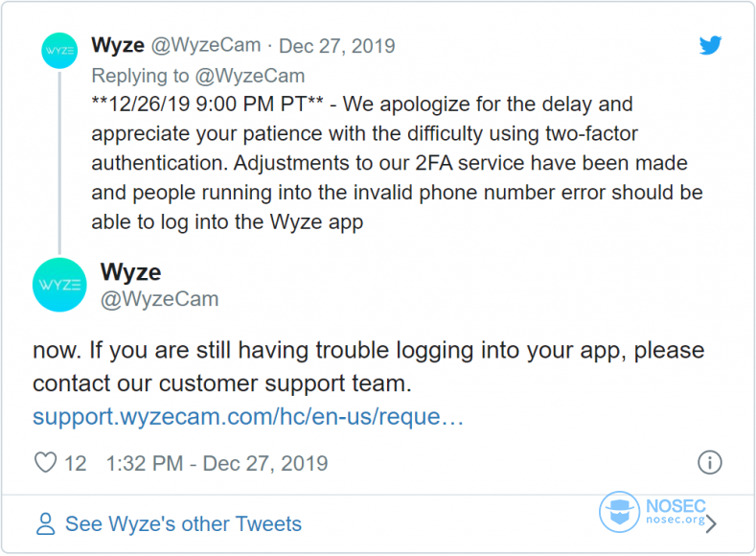Click the person icon beside See Wyze's Tweets
This screenshot has width=756, height=556.
pos(46,523)
